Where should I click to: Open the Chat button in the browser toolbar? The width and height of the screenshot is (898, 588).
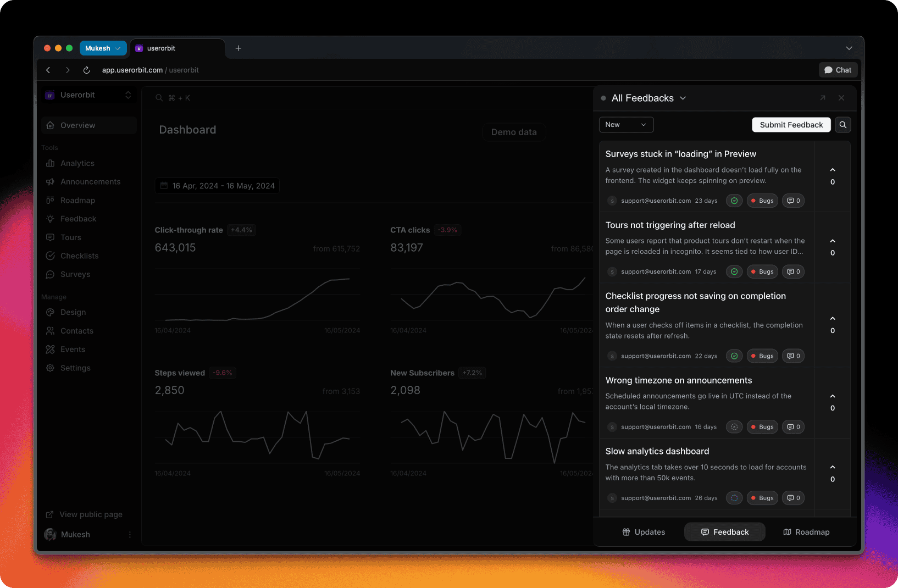pos(838,70)
